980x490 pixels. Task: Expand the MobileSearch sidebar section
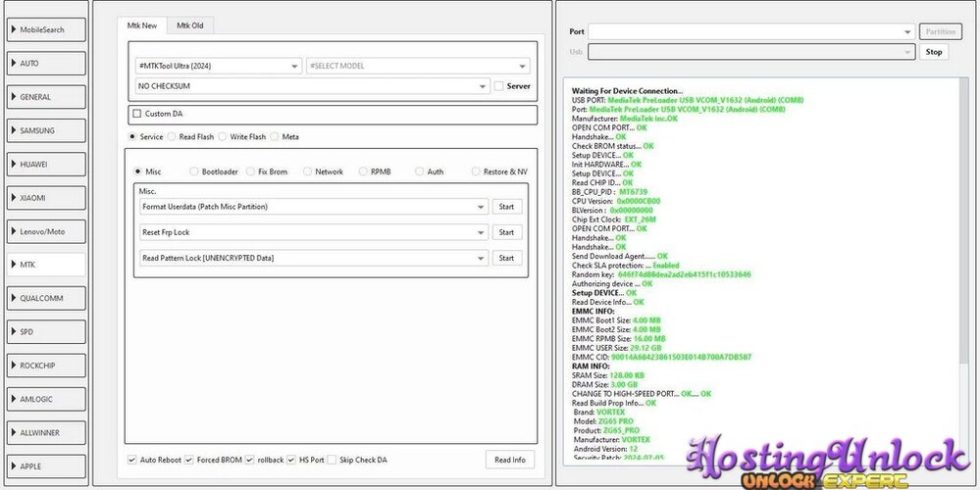tap(46, 30)
